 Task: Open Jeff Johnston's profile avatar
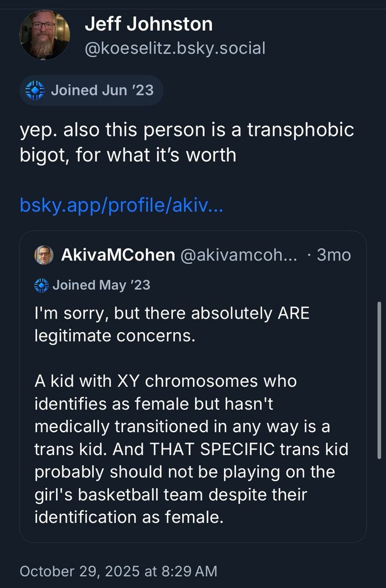[44, 35]
